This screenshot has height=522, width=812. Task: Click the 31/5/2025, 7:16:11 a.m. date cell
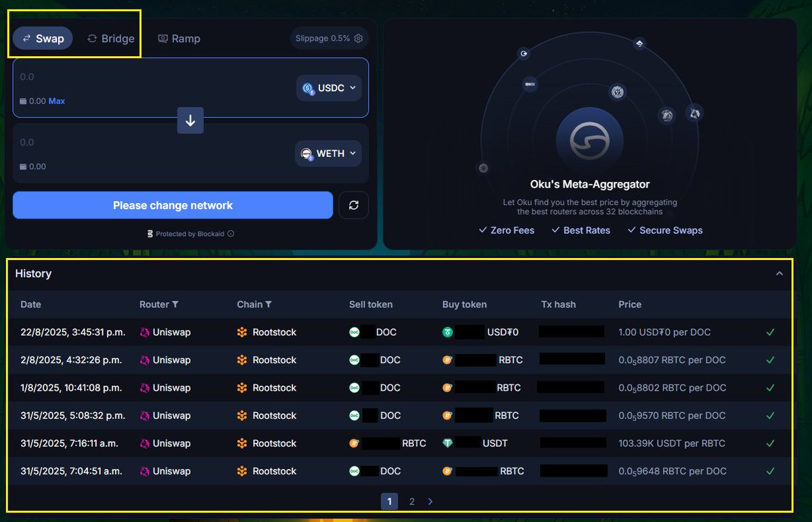pyautogui.click(x=69, y=443)
